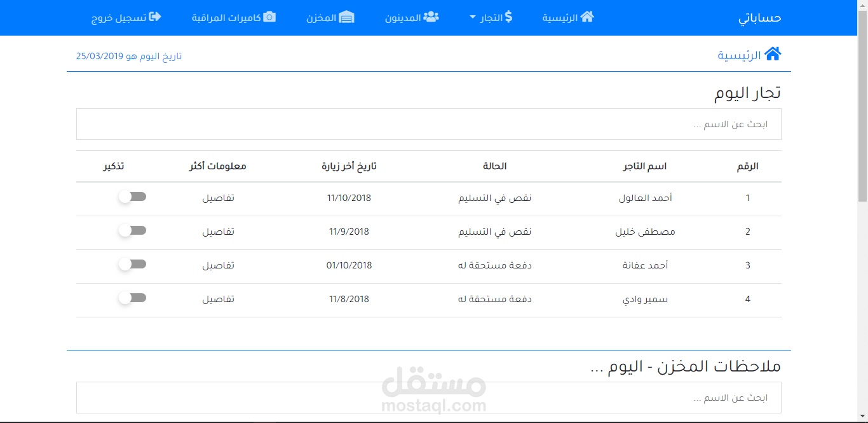868x423 pixels.
Task: Toggle the reminder switch for مصطفى خليل
Action: pos(132,230)
